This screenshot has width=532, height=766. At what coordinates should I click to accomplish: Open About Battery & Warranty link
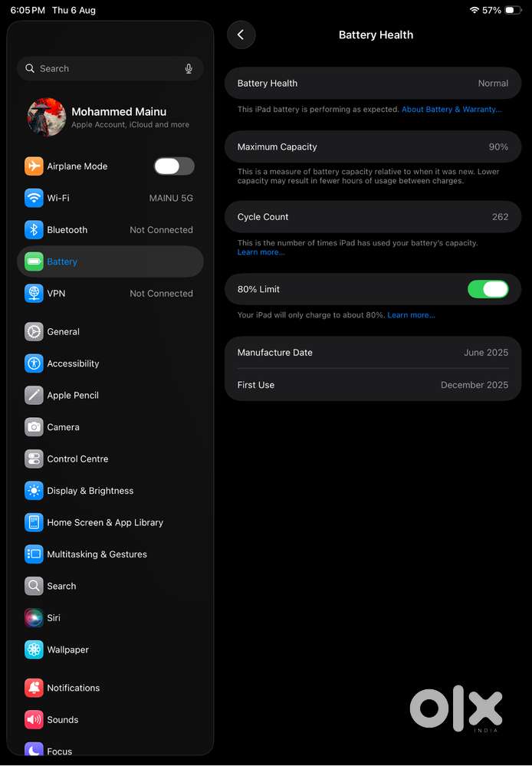tap(452, 110)
